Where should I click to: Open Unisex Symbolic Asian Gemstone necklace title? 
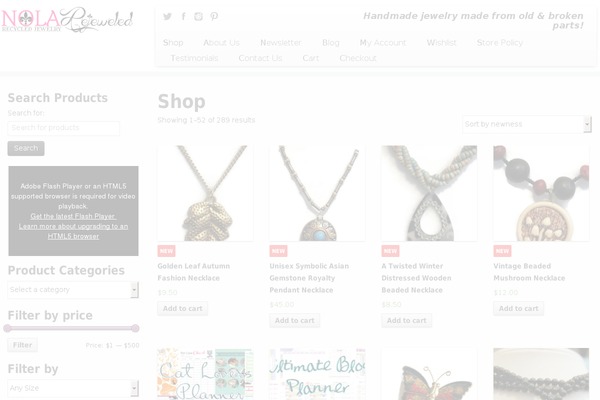tap(309, 278)
